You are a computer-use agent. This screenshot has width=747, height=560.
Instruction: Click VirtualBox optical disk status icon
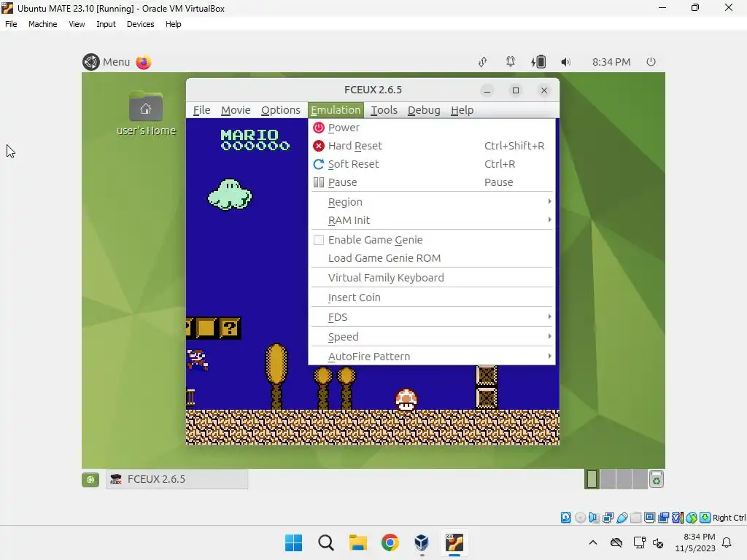click(x=580, y=518)
